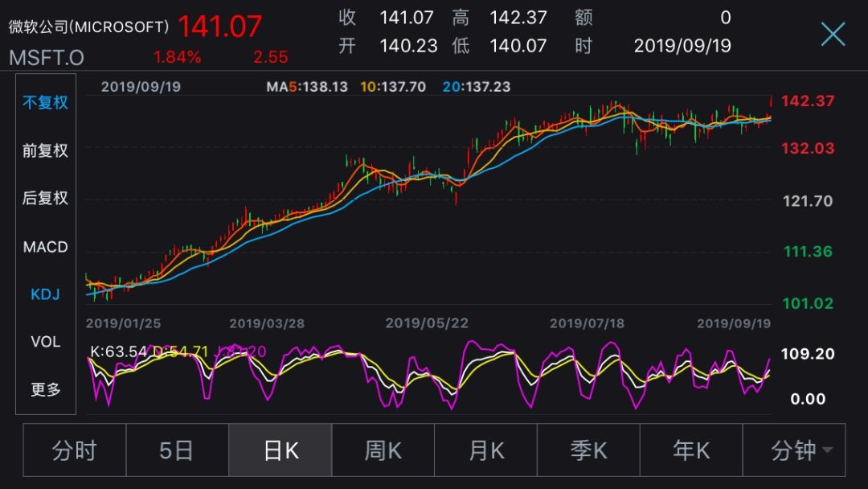Click the 142.37 top axis price label

[808, 101]
